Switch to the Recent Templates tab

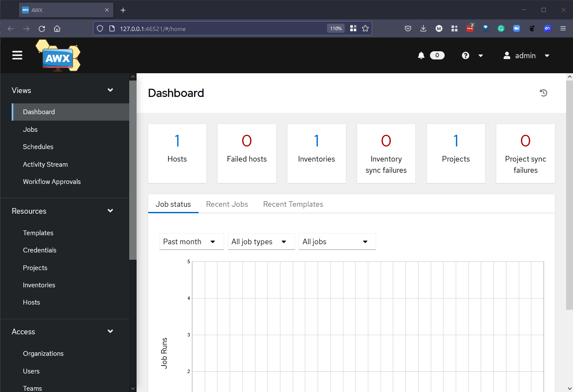(293, 204)
